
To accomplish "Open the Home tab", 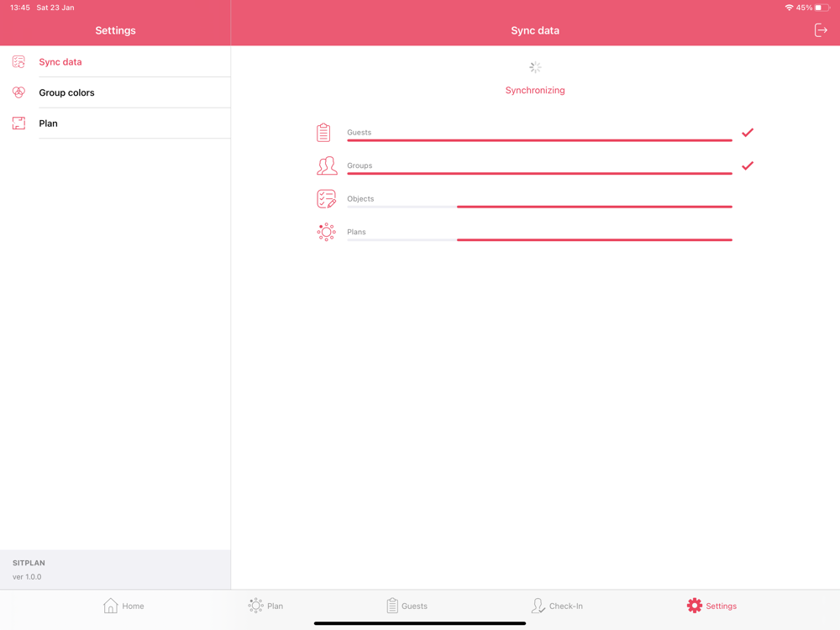I will tap(123, 606).
